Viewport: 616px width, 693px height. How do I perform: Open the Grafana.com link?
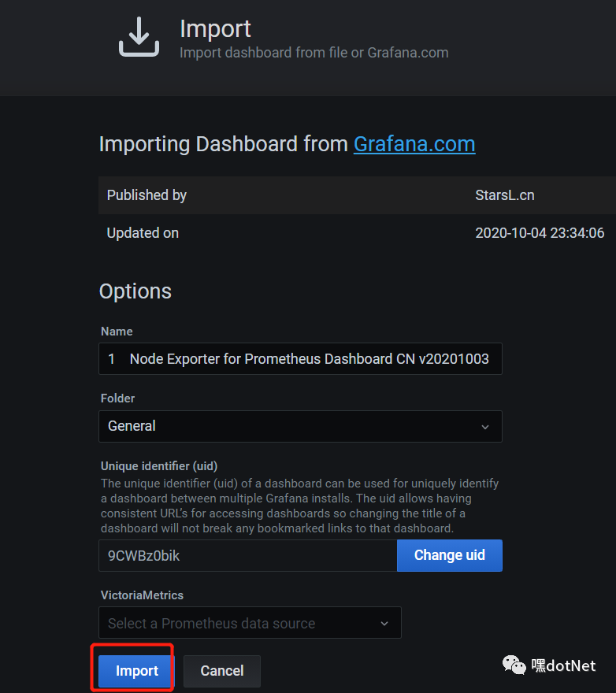click(x=414, y=144)
